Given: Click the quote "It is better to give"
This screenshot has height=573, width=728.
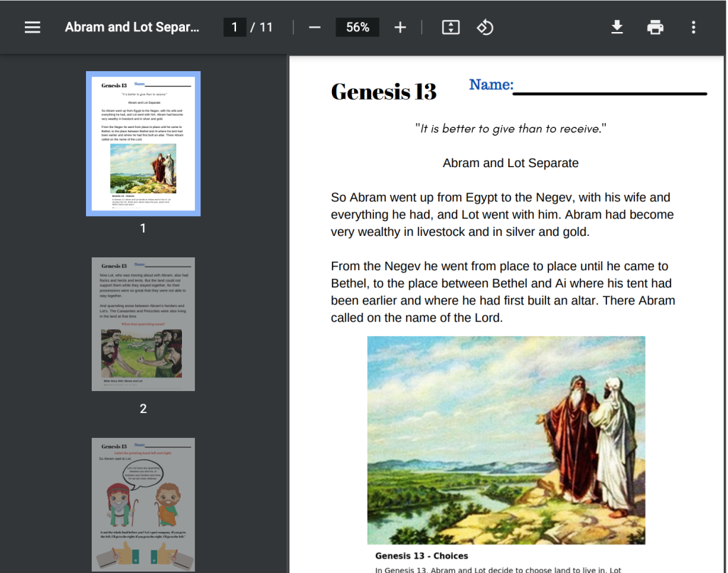Looking at the screenshot, I should (x=510, y=129).
